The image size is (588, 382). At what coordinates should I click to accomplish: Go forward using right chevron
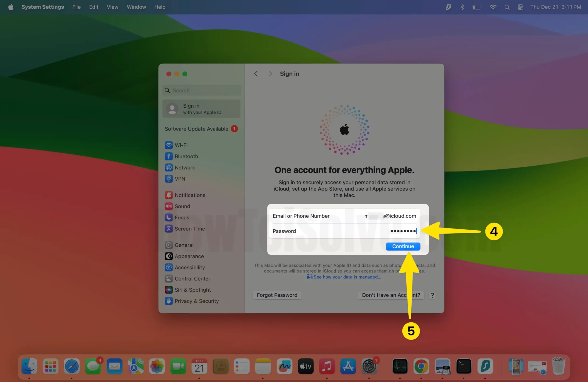(x=270, y=74)
